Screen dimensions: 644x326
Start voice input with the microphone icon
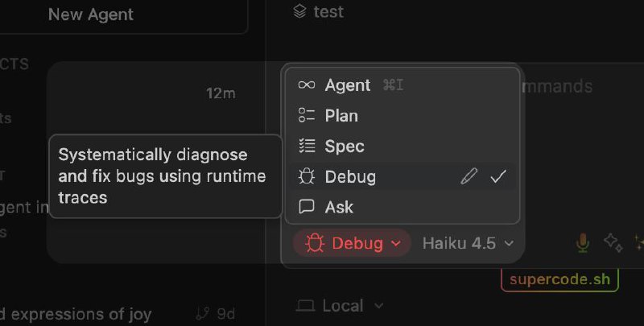coord(583,242)
